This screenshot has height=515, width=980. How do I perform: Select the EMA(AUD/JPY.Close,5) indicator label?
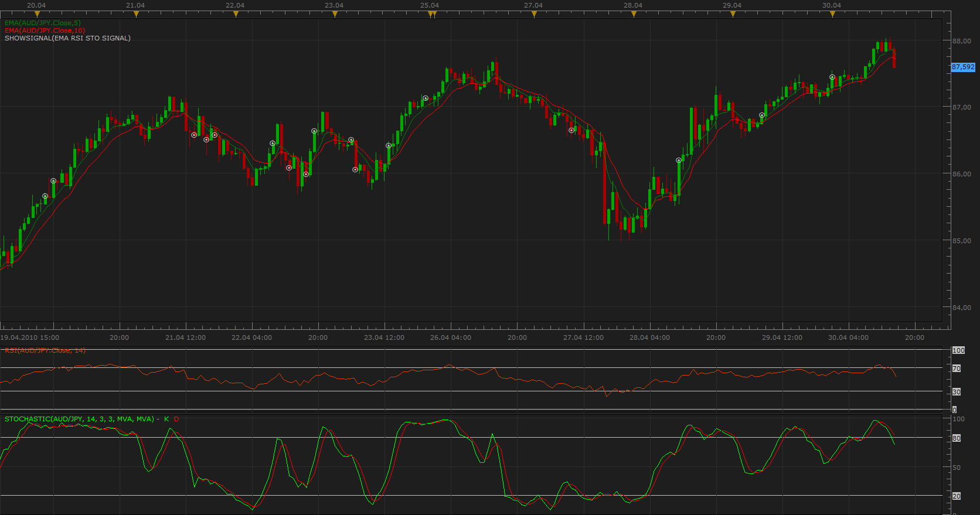click(x=43, y=23)
